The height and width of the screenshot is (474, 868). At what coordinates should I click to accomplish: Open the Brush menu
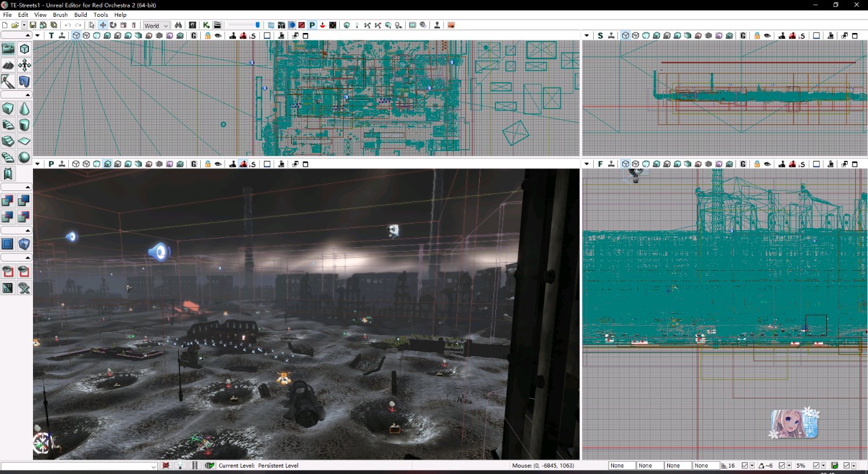click(60, 15)
